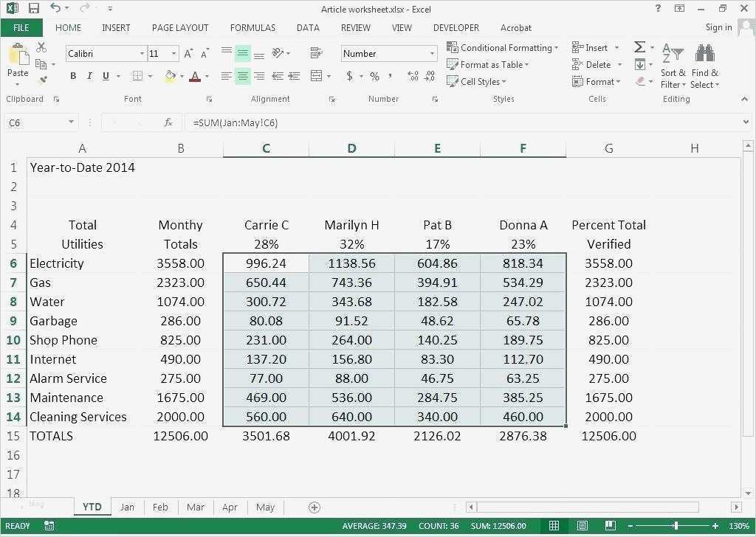Apply Accounting dollar number format

pyautogui.click(x=349, y=76)
